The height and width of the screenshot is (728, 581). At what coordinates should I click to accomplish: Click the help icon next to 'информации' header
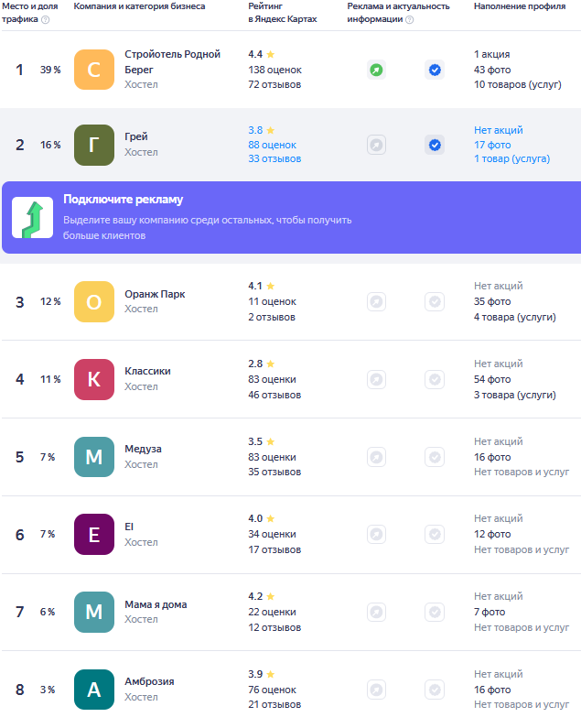[410, 19]
